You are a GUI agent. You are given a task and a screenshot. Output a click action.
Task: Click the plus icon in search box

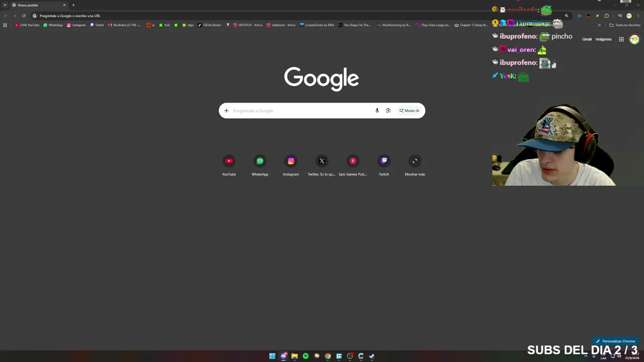pyautogui.click(x=226, y=111)
